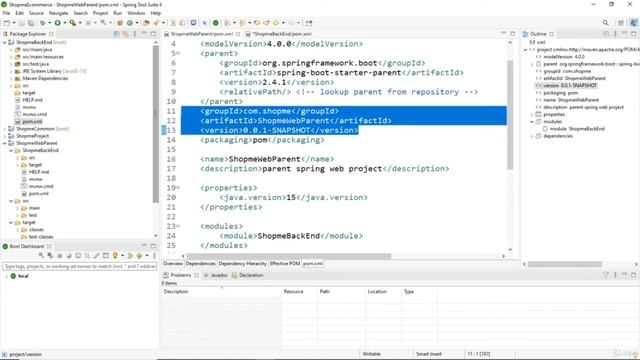Click the Search magnifier icon at top right

point(606,23)
